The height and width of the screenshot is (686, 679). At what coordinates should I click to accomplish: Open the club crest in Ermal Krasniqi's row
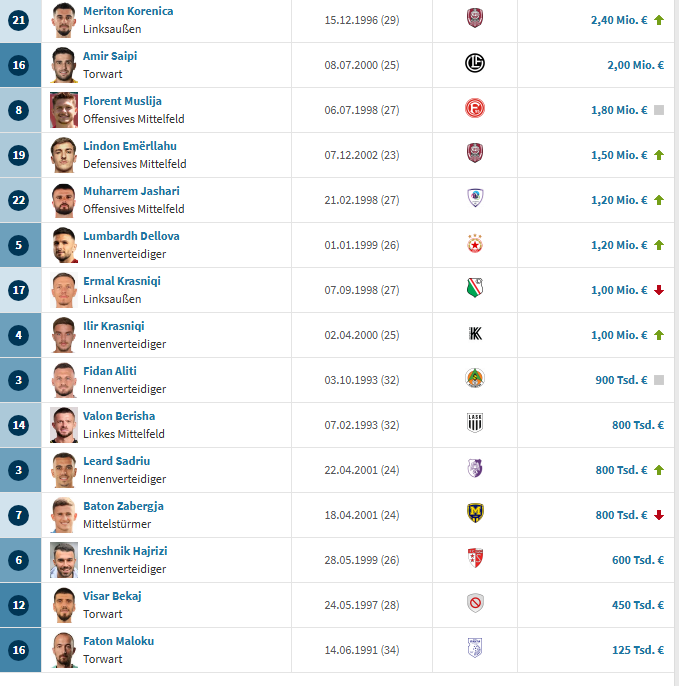[x=474, y=289]
